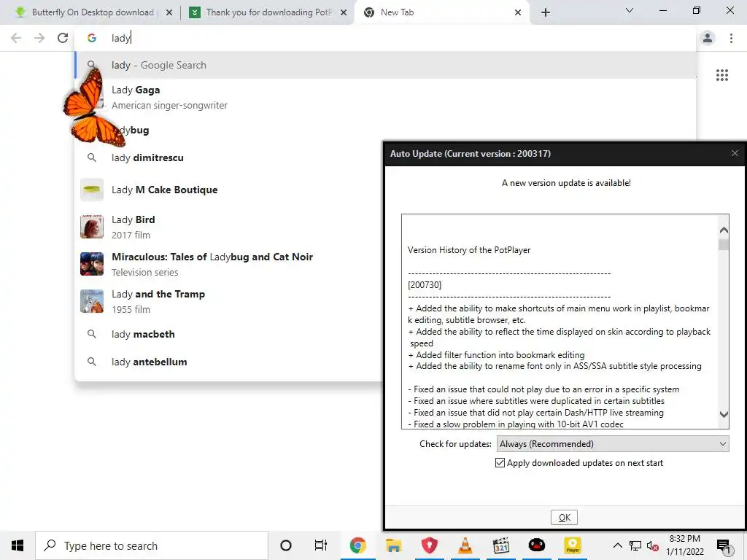The image size is (747, 560).
Task: Open Task View on the taskbar
Action: [321, 545]
